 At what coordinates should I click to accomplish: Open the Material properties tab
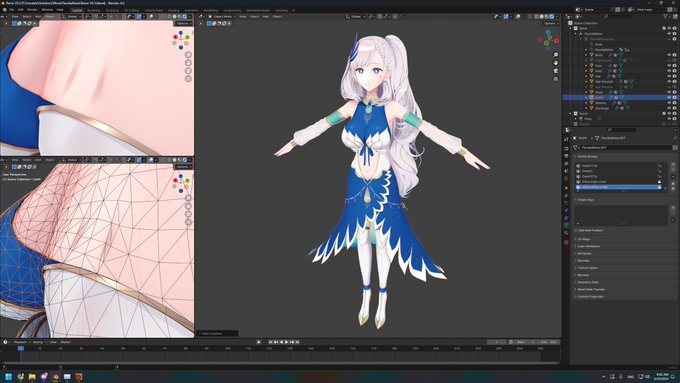pyautogui.click(x=566, y=233)
